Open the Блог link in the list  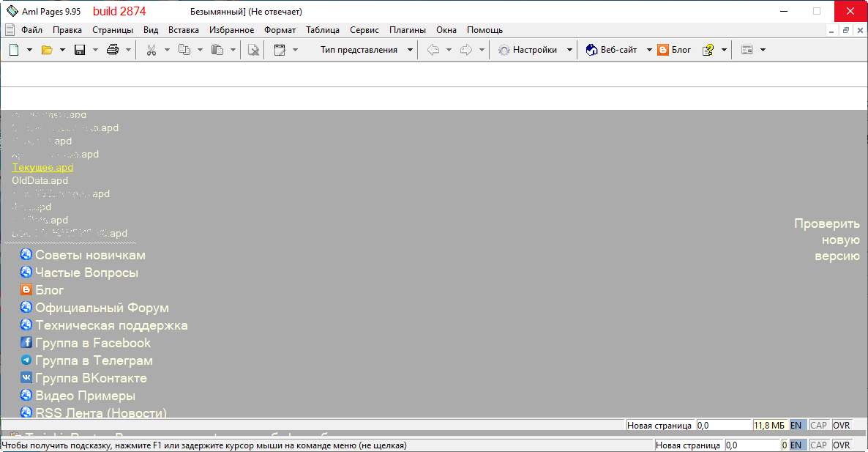tap(49, 290)
